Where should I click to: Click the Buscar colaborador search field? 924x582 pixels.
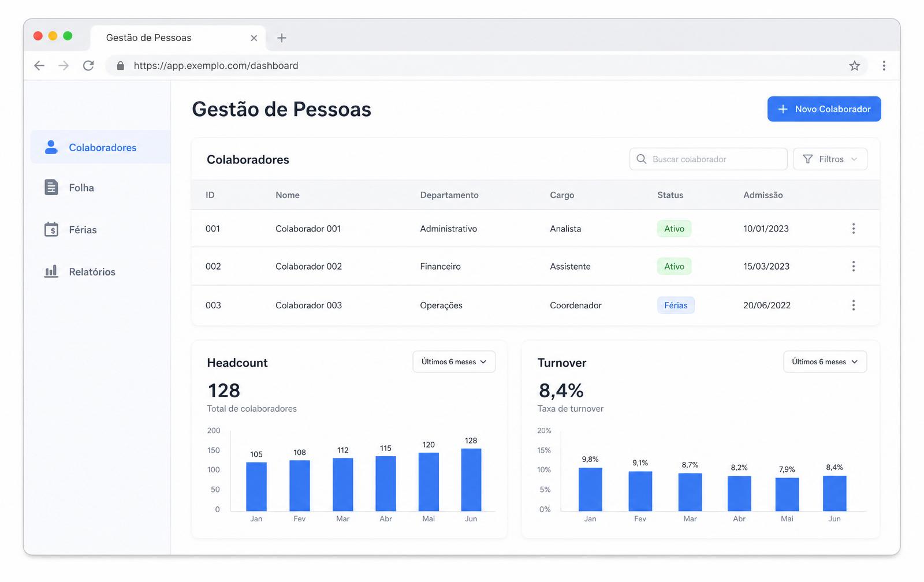point(708,159)
